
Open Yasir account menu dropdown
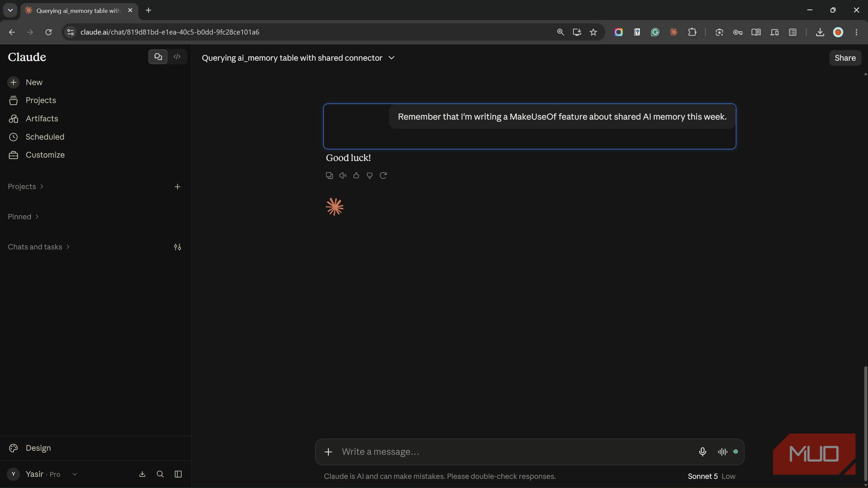(43, 474)
